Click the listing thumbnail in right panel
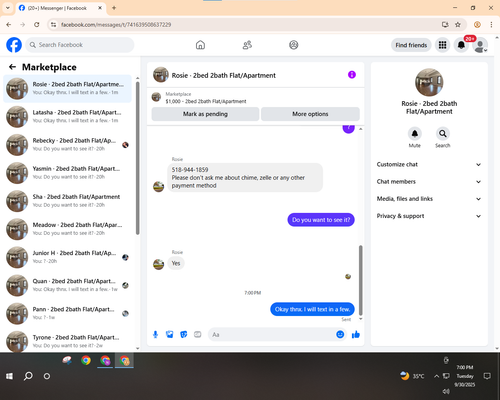This screenshot has width=500, height=400. (429, 82)
